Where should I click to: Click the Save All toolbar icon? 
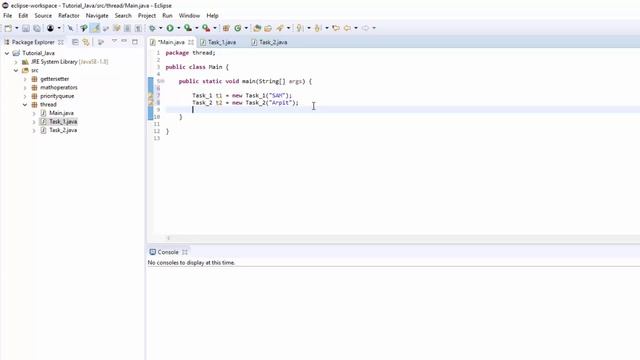click(x=37, y=28)
